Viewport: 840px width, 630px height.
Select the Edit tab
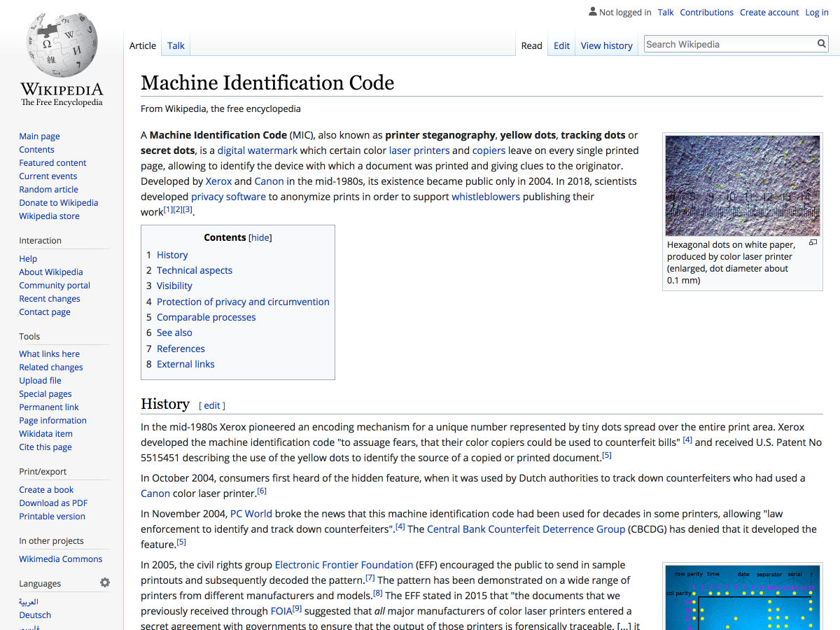561,45
